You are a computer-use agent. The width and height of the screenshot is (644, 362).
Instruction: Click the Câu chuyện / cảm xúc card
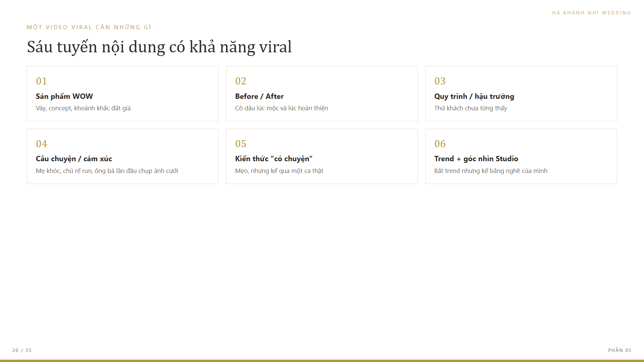[123, 156]
